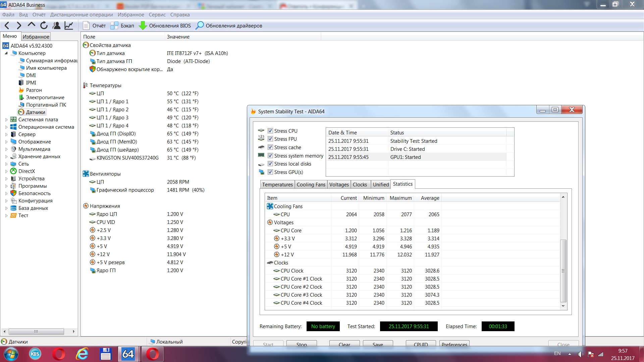Open the user management person icon
The width and height of the screenshot is (644, 362).
[x=56, y=25]
